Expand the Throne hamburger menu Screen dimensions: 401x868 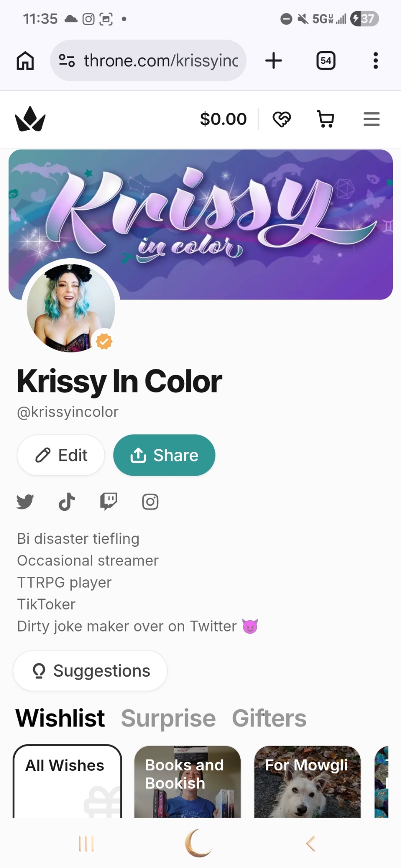(371, 119)
